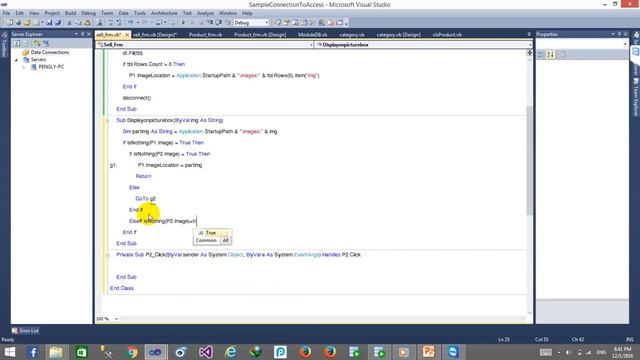
Task: Open File Explorer from the taskbar
Action: [x=56, y=352]
